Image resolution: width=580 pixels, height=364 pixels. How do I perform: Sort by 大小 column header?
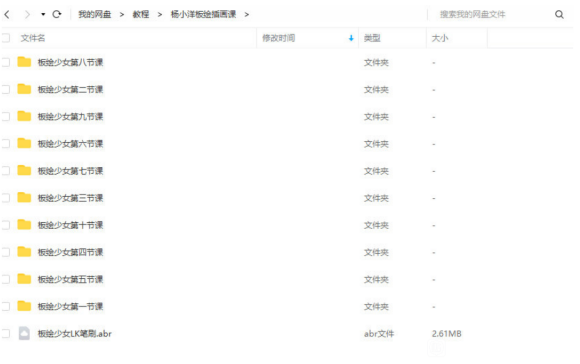440,38
